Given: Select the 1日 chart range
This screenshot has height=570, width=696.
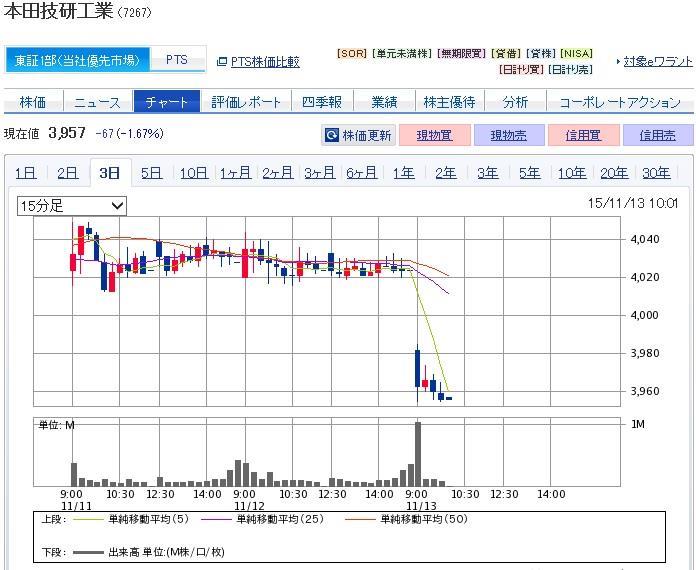Looking at the screenshot, I should 26,172.
